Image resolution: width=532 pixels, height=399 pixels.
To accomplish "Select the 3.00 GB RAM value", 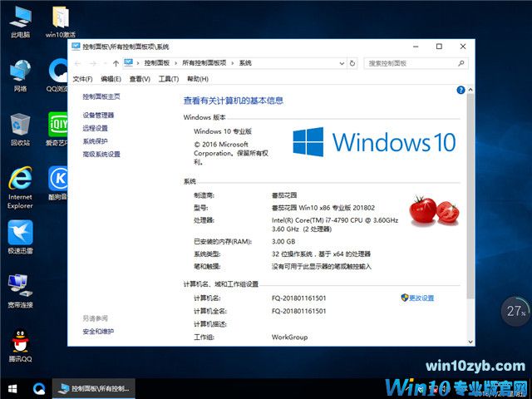I will point(283,242).
